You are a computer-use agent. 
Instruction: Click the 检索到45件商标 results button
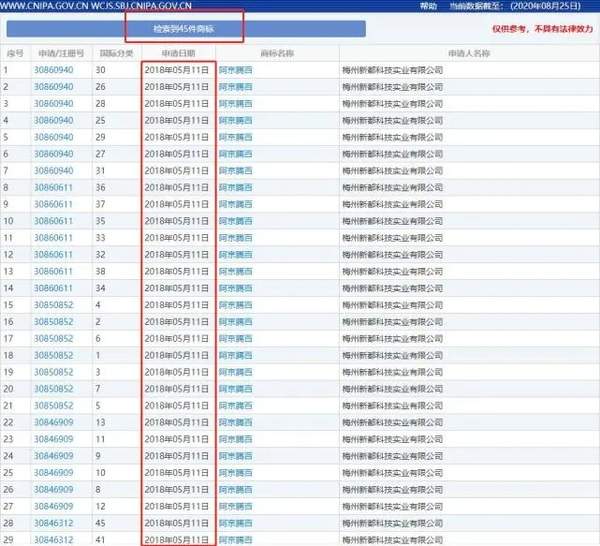[x=183, y=30]
